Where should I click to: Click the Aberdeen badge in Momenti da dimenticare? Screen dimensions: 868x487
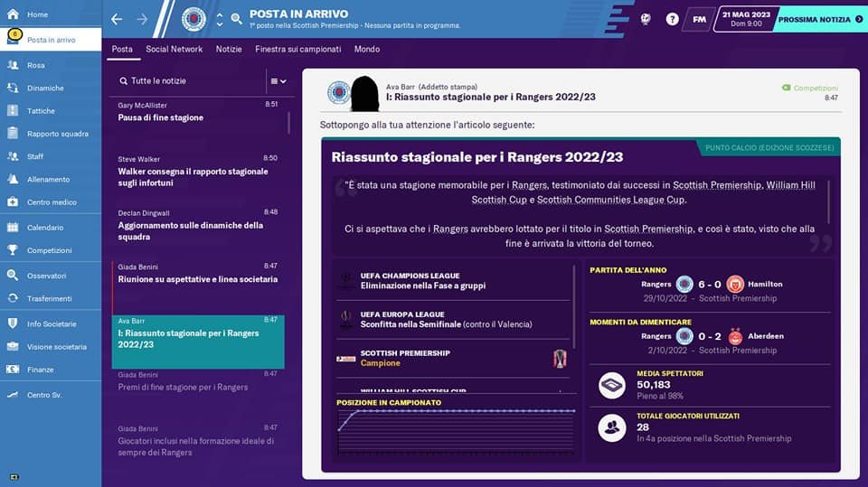(735, 336)
